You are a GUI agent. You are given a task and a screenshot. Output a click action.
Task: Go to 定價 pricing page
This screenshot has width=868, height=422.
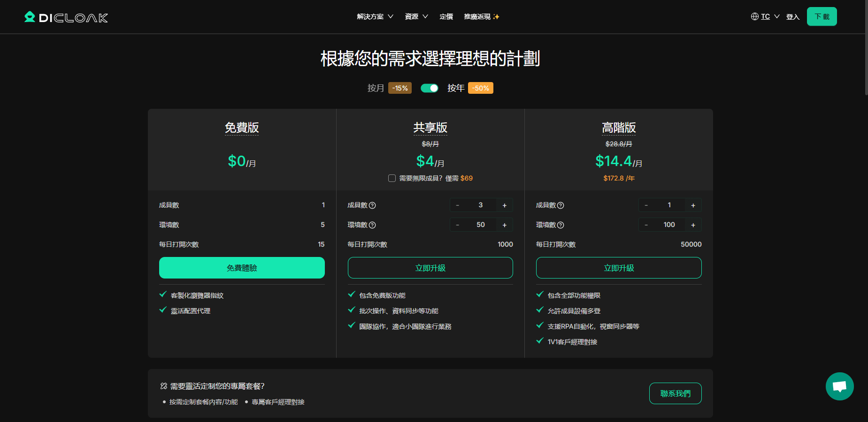pyautogui.click(x=446, y=16)
